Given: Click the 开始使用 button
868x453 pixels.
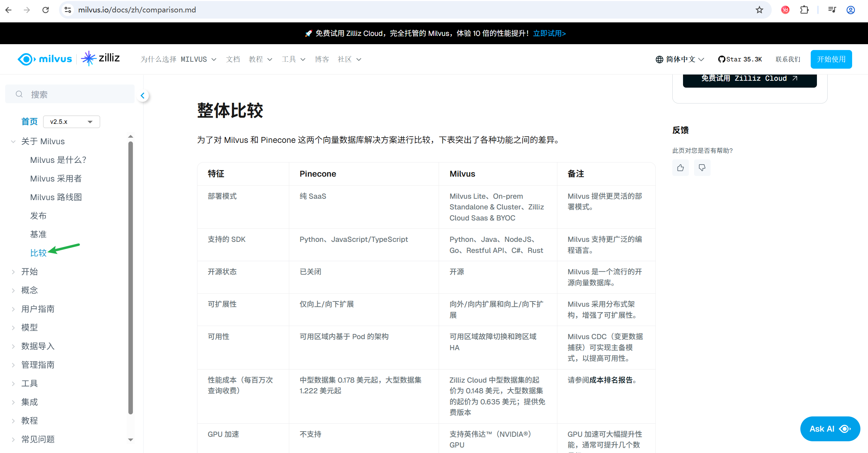Looking at the screenshot, I should 831,59.
